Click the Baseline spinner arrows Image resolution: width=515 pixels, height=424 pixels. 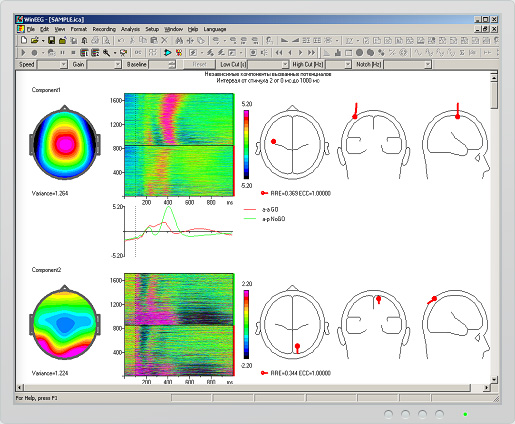(x=172, y=65)
